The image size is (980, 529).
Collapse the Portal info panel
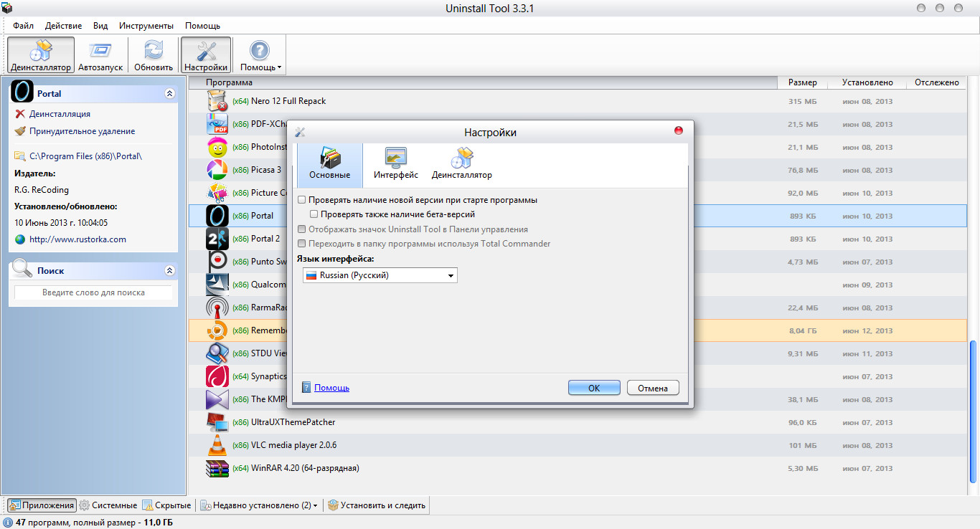point(169,93)
